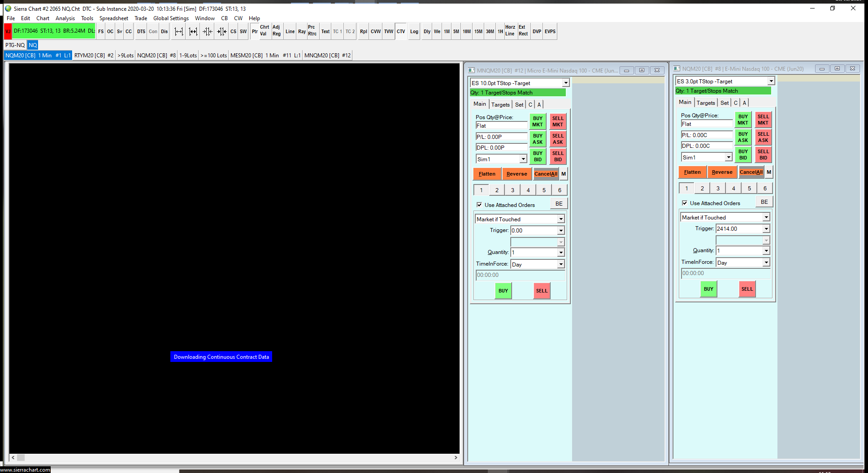Click the Dis disconnect toolbar button
The height and width of the screenshot is (473, 868).
point(165,31)
